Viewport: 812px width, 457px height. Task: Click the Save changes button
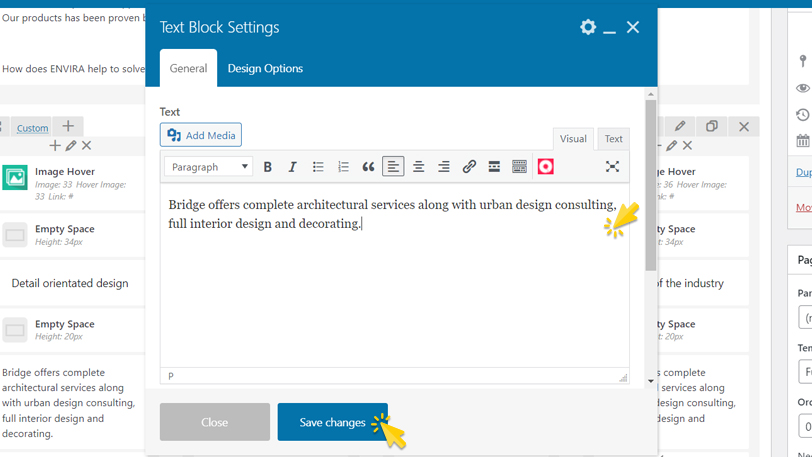click(332, 422)
